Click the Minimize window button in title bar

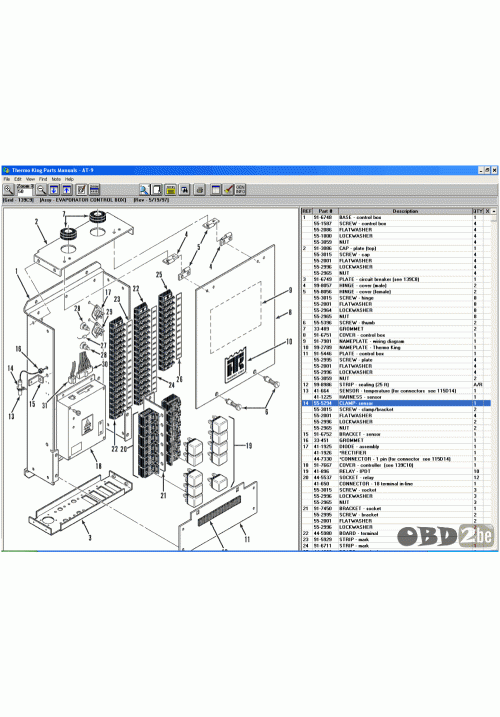click(x=481, y=170)
